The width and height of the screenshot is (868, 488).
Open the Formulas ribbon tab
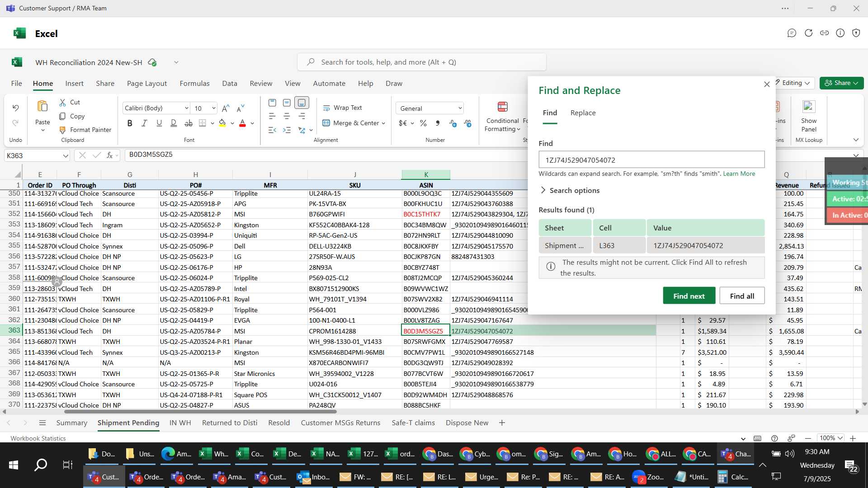194,84
